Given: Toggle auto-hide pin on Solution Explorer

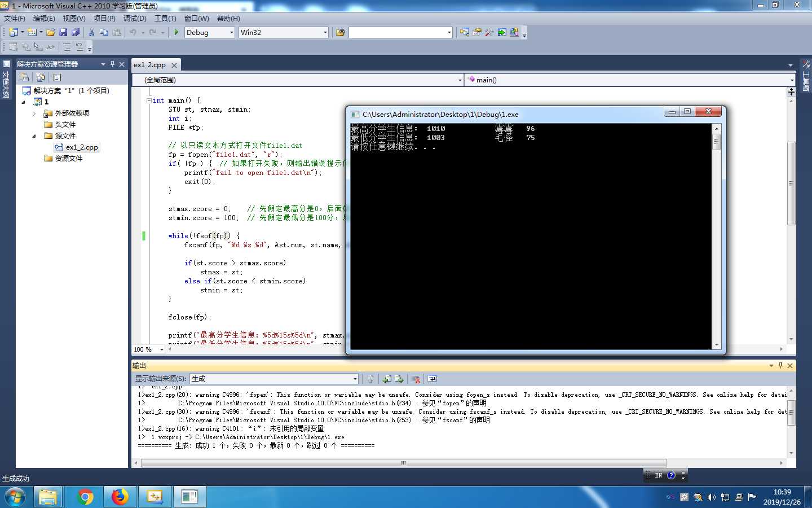Looking at the screenshot, I should pyautogui.click(x=112, y=64).
